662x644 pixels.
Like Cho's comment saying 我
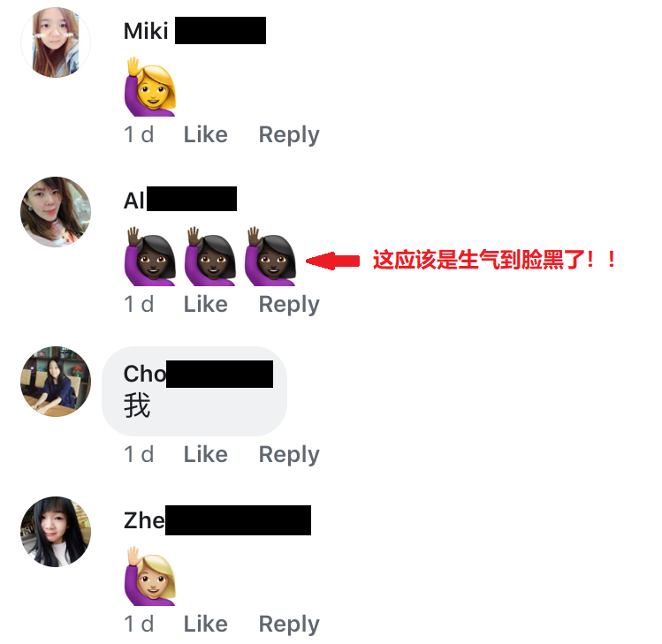click(x=206, y=455)
